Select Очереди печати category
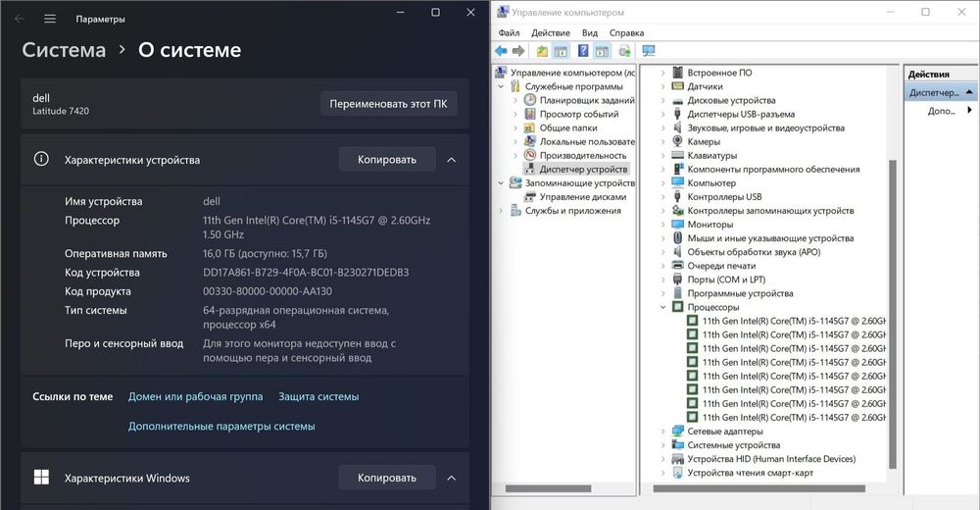This screenshot has width=980, height=510. pyautogui.click(x=721, y=266)
